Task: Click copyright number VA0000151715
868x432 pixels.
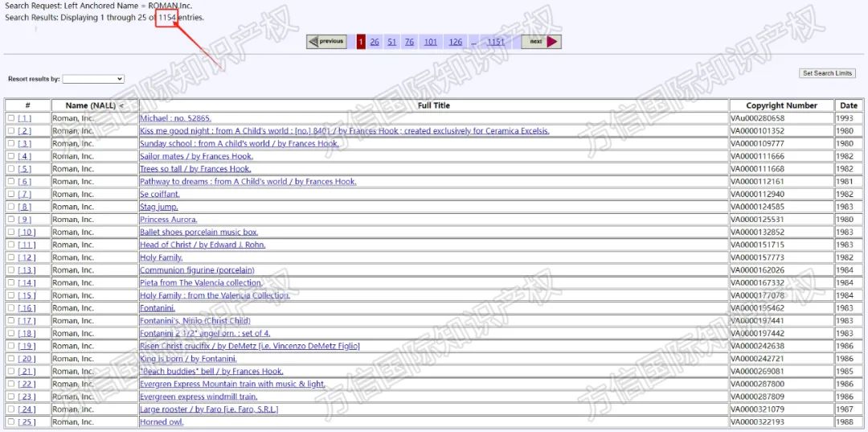Action: click(758, 245)
